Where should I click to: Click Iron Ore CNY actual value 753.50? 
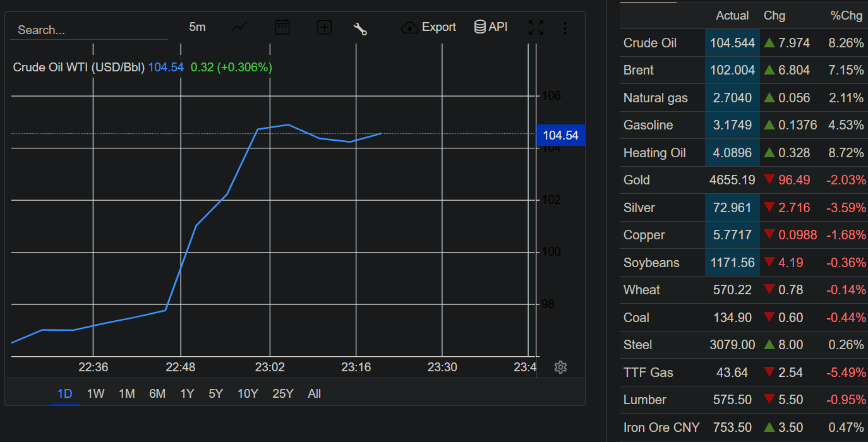[732, 427]
